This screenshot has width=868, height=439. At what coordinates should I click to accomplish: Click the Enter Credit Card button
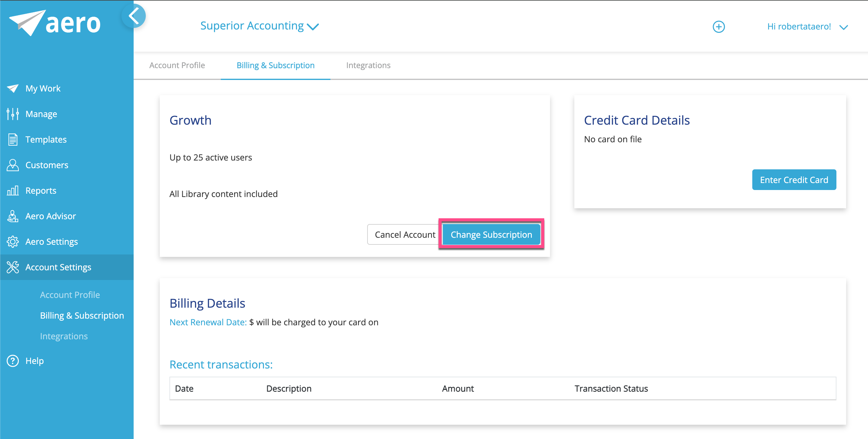tap(794, 180)
